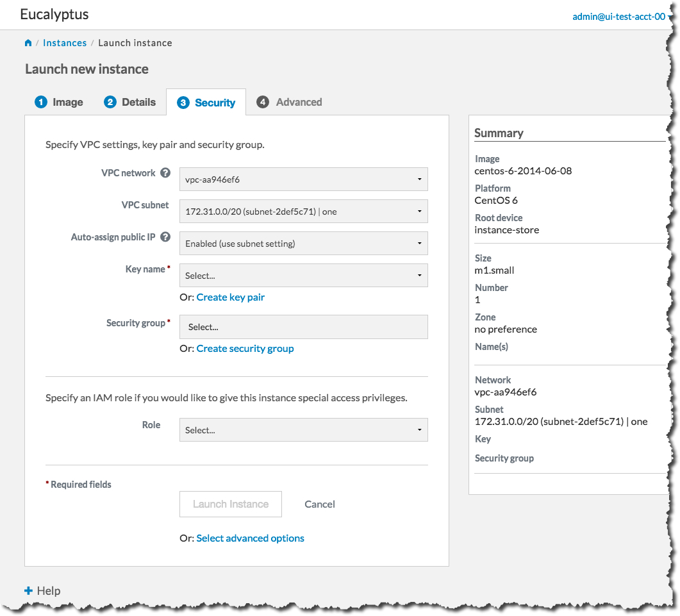Image resolution: width=680 pixels, height=616 pixels.
Task: Click summary platform value CentOS 6
Action: 496,201
